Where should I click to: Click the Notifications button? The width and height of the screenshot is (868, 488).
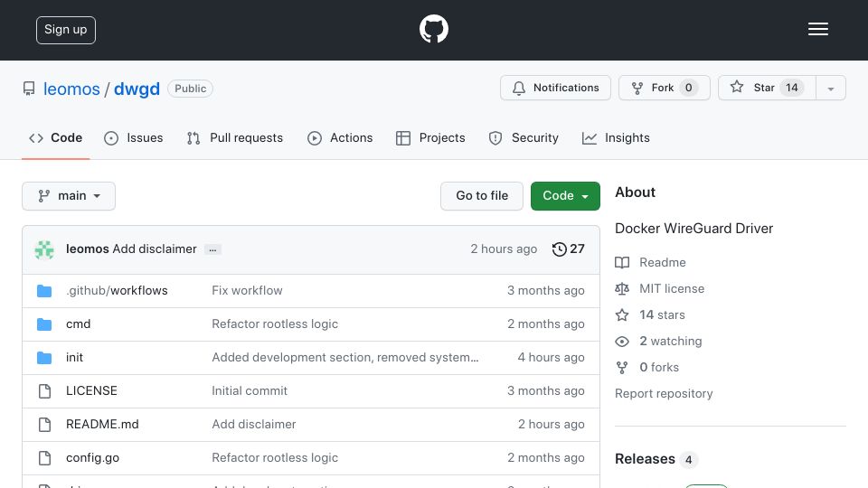[555, 88]
